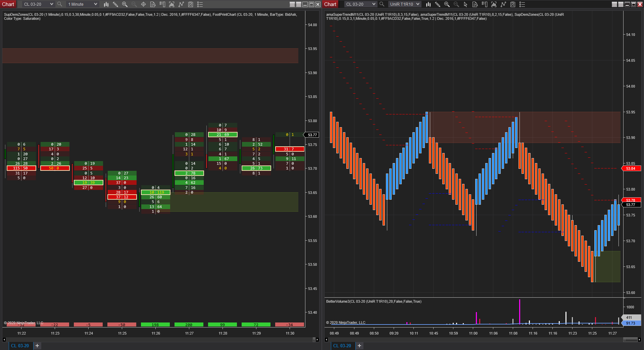Zoom in on the left footprint chart
Image resolution: width=644 pixels, height=350 pixels.
click(125, 4)
